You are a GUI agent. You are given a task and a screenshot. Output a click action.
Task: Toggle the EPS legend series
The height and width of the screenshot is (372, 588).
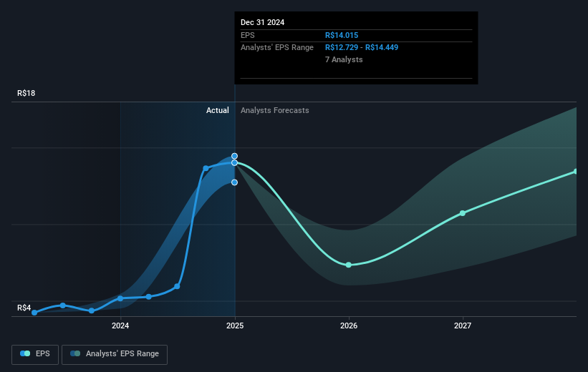[x=35, y=354]
